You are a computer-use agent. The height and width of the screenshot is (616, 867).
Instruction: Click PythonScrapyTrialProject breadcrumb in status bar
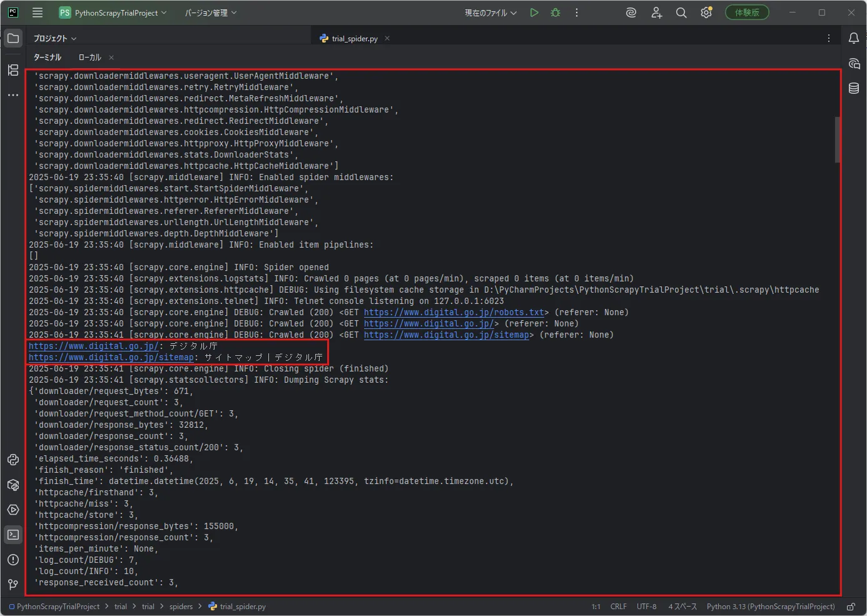54,607
